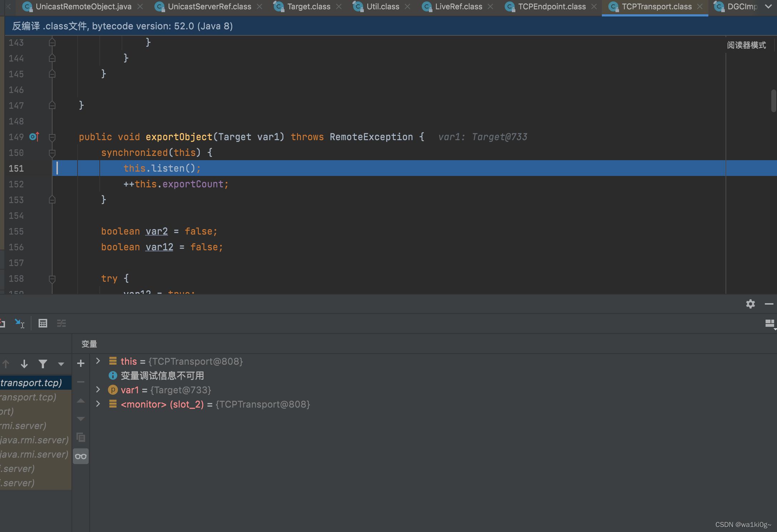Close the UnicastRemoteObject.java tab

tap(140, 7)
